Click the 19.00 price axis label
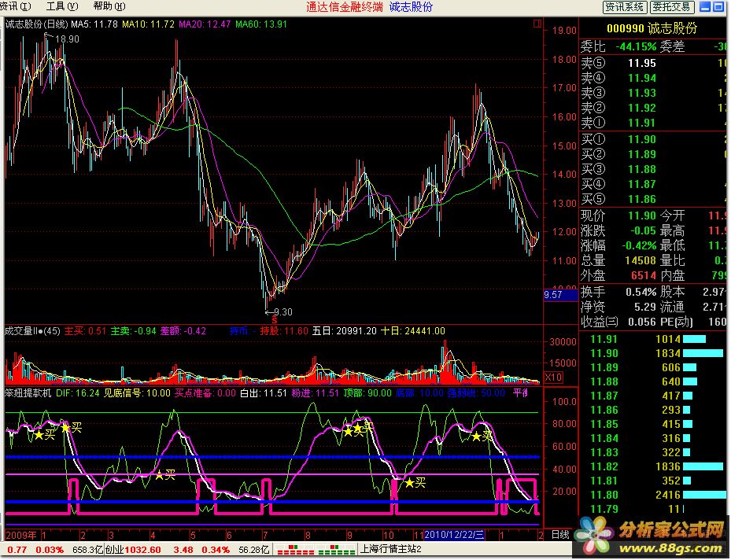Image resolution: width=731 pixels, height=560 pixels. [x=564, y=31]
